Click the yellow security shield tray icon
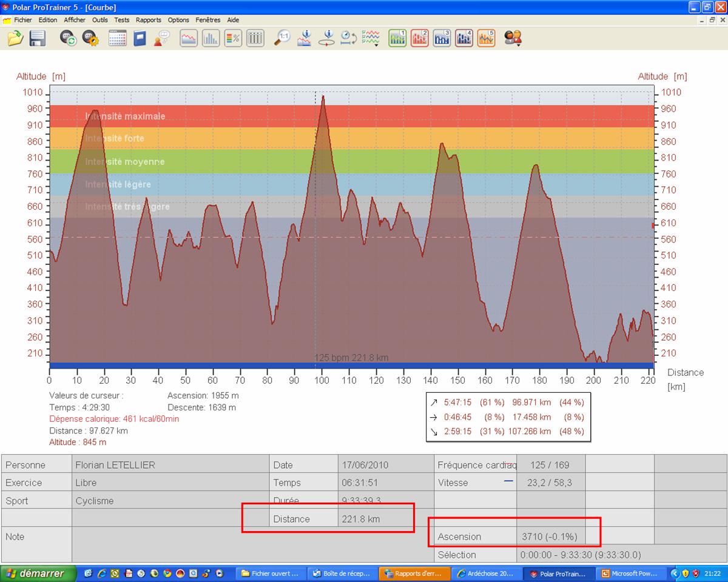 686,573
